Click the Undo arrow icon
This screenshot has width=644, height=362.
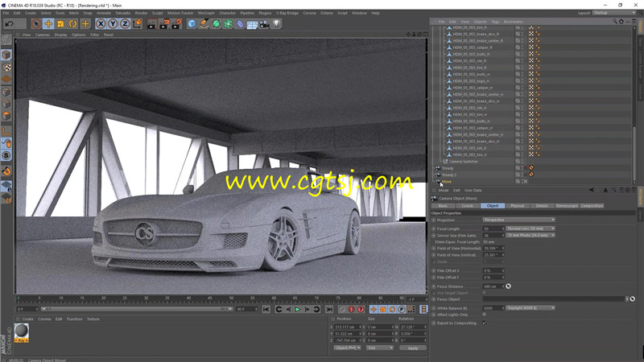[x=9, y=24]
